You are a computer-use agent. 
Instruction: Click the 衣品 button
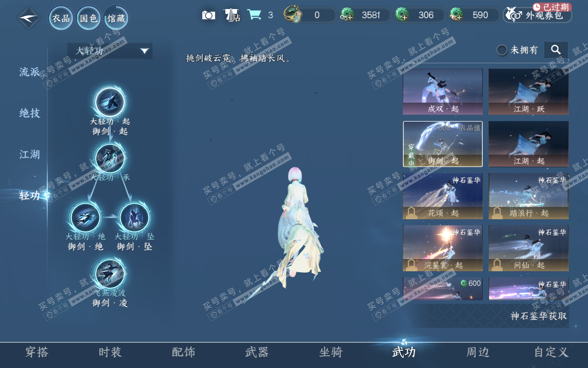tap(61, 18)
